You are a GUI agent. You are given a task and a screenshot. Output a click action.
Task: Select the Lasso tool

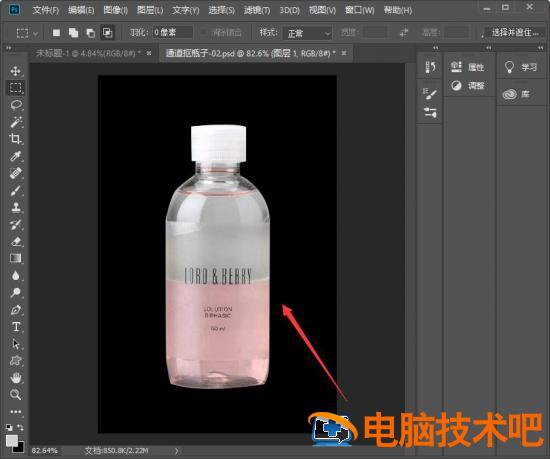(x=15, y=105)
